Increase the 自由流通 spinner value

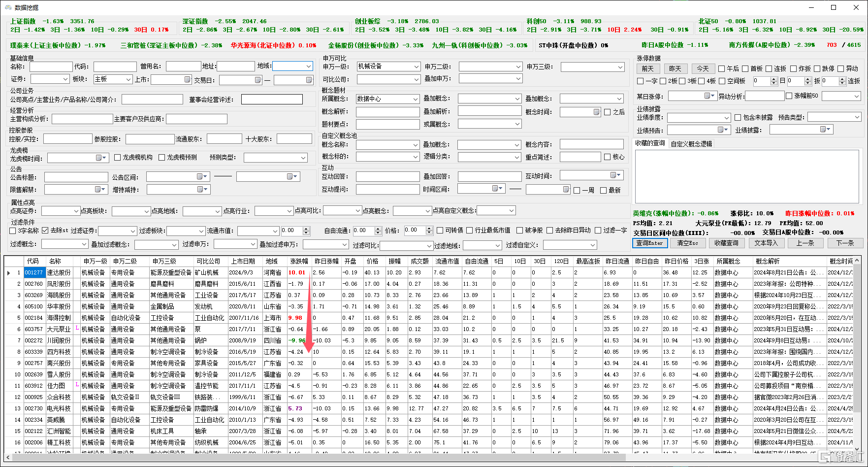(378, 229)
